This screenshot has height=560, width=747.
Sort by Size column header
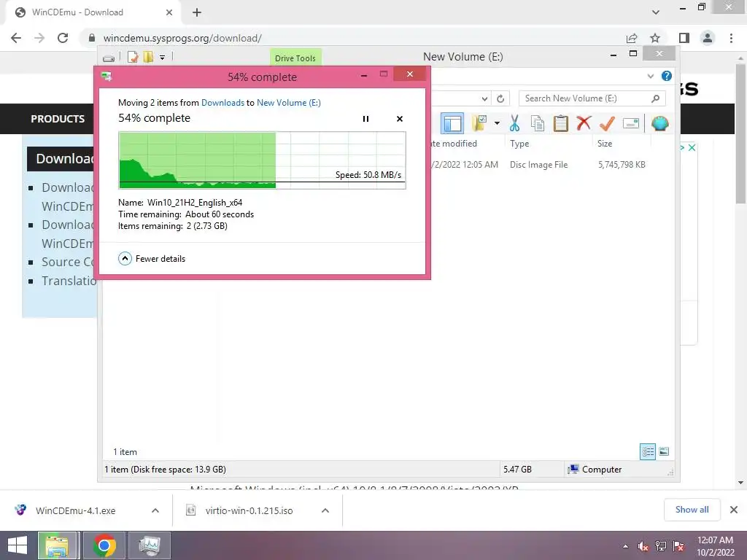click(605, 144)
